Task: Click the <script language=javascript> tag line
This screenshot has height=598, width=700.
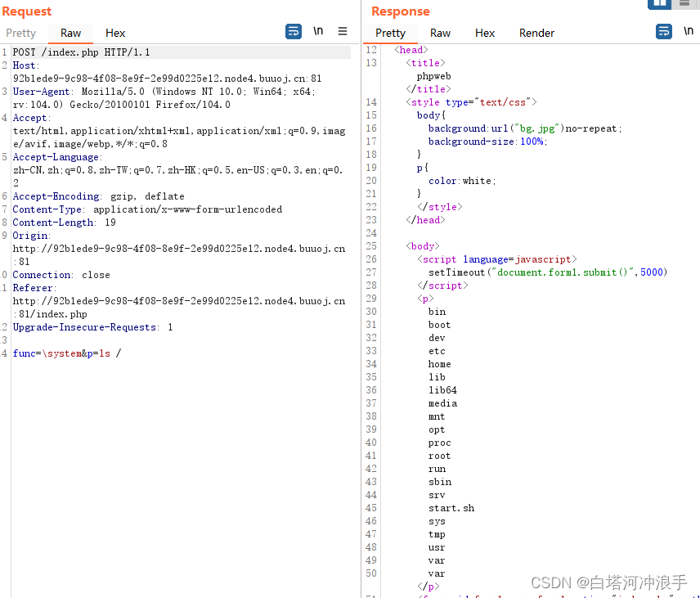Action: click(x=497, y=259)
